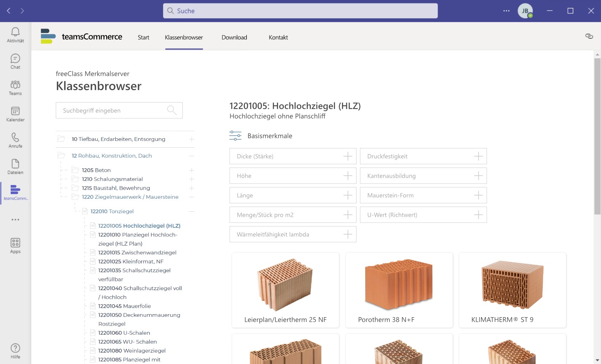Open the Download tab
Image resolution: width=601 pixels, height=364 pixels.
(234, 37)
